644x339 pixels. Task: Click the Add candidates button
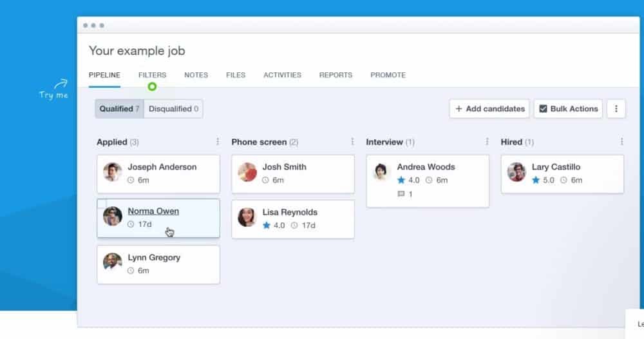489,109
